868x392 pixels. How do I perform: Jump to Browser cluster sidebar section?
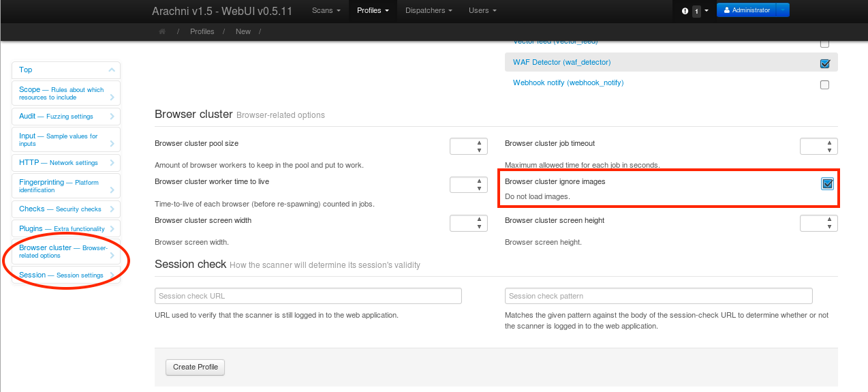pyautogui.click(x=66, y=252)
